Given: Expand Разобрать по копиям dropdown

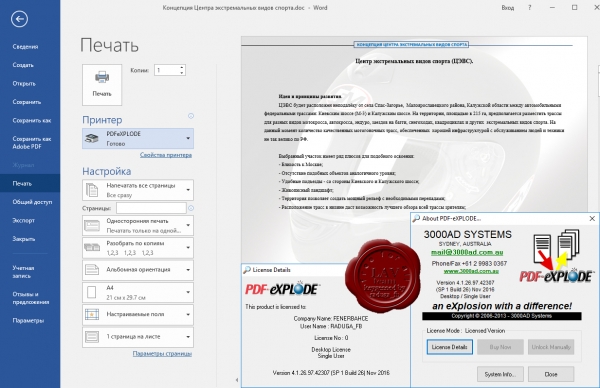Looking at the screenshot, I should click(138, 248).
